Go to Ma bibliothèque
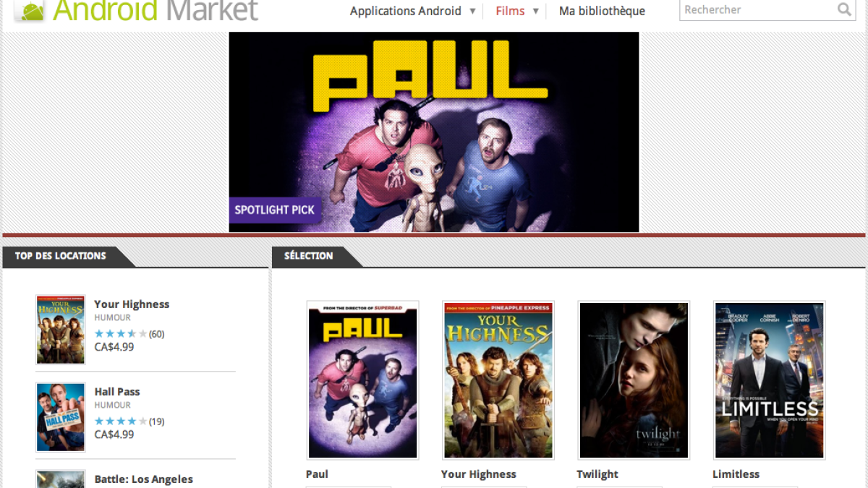Screen dimensions: 868x488 [x=602, y=11]
